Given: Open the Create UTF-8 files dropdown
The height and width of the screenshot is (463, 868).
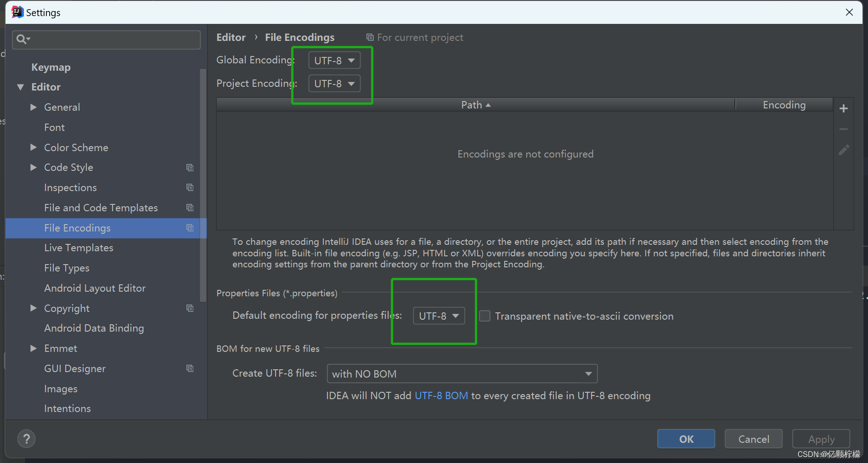Looking at the screenshot, I should click(x=462, y=374).
